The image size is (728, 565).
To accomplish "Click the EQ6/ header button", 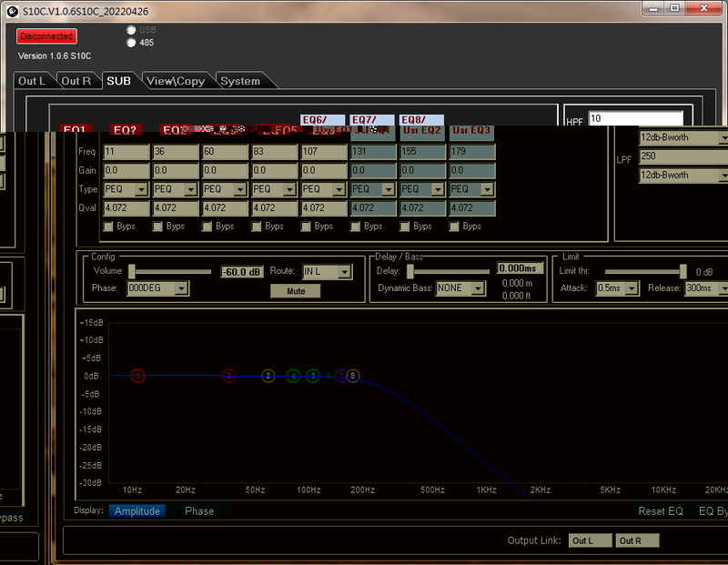I will coord(323,120).
